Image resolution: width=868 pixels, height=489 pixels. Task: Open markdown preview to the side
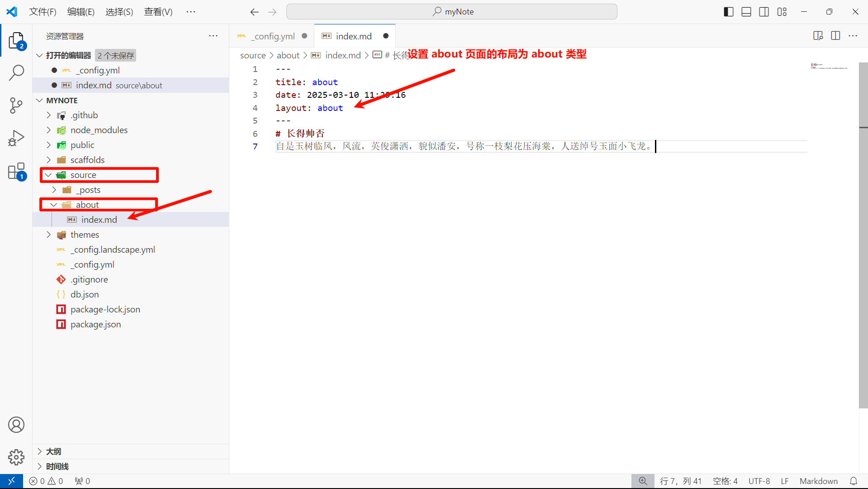[818, 36]
